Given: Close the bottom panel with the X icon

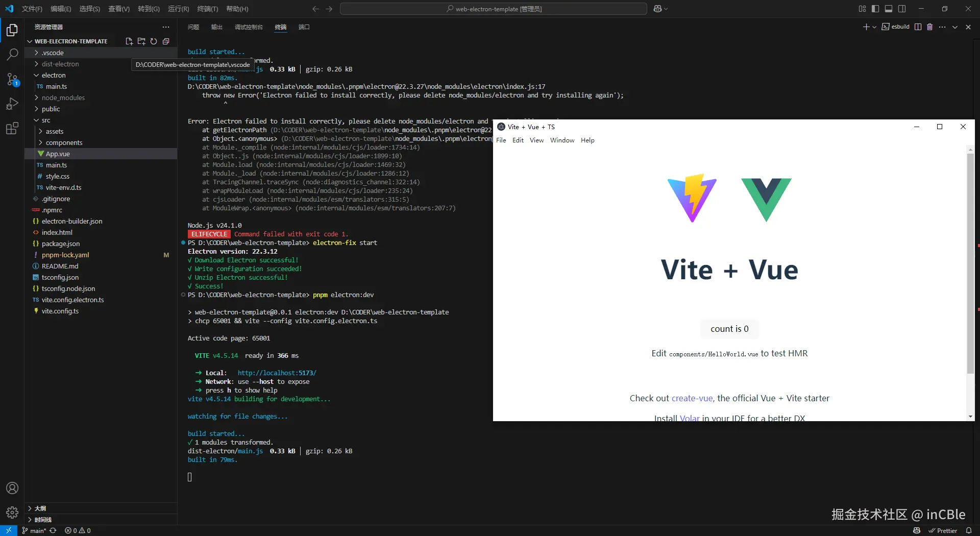Looking at the screenshot, I should click(968, 27).
